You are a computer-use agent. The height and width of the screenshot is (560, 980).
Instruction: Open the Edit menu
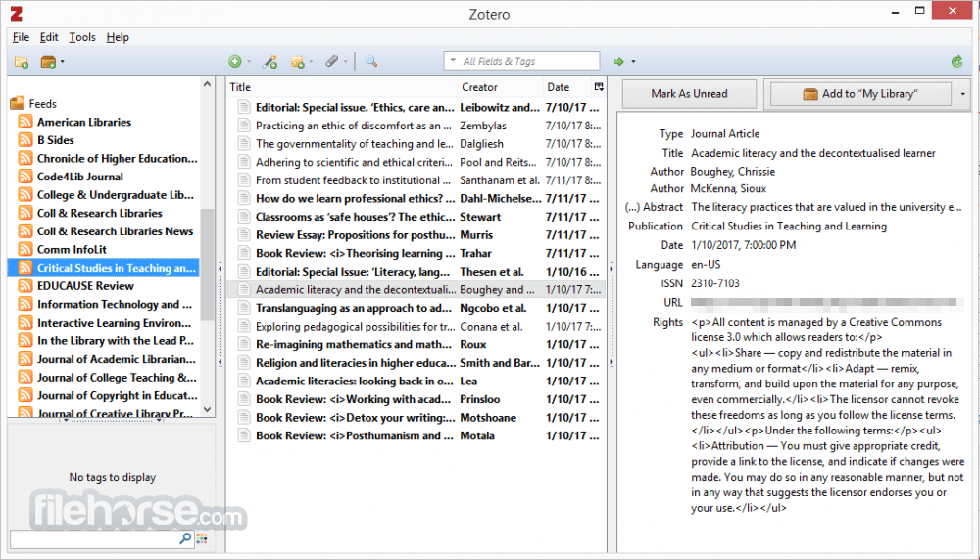click(x=49, y=37)
